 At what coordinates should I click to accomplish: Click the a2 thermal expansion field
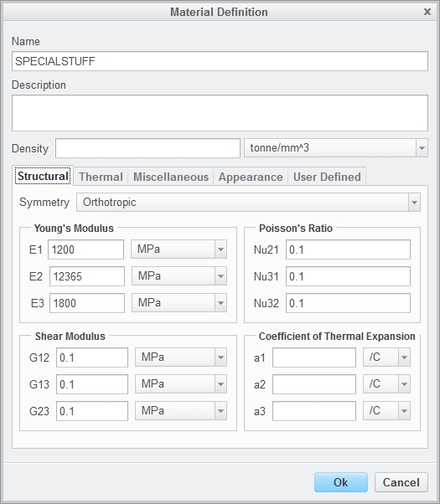click(314, 384)
